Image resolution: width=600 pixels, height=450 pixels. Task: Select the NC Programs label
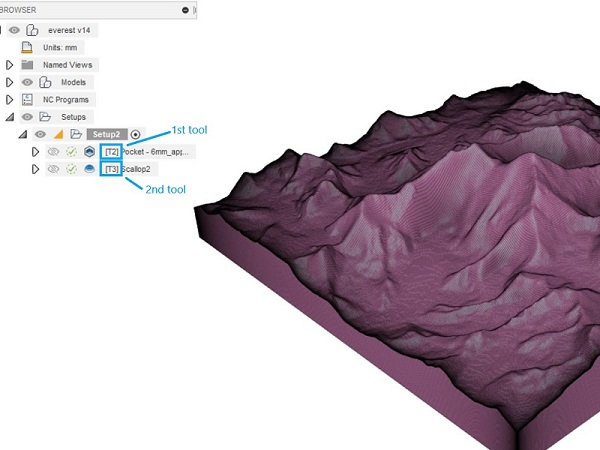tap(66, 99)
